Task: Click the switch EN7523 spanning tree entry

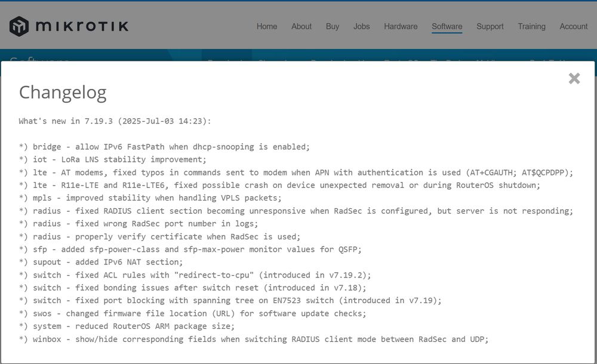Action: point(230,300)
